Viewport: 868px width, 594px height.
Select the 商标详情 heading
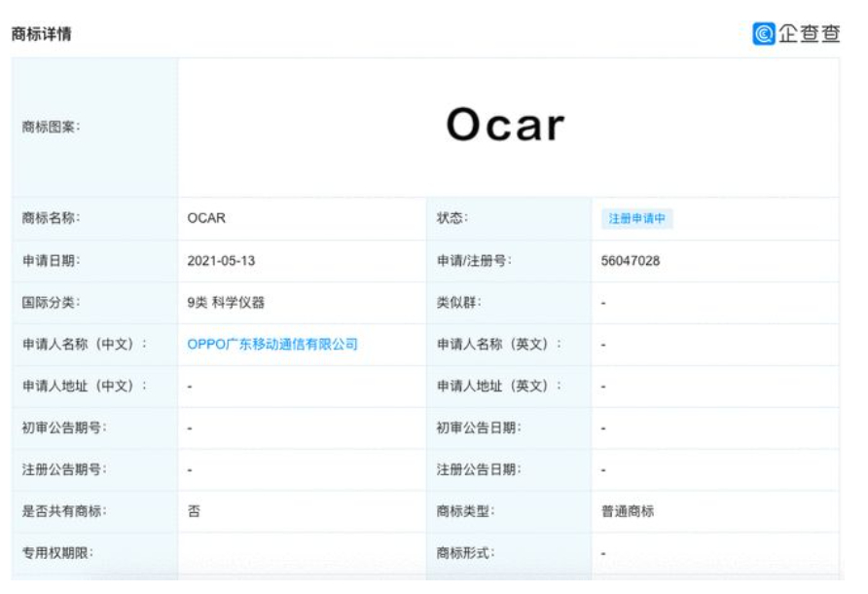pos(42,34)
